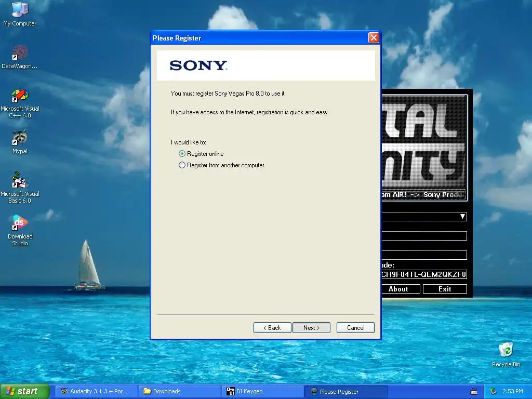The image size is (532, 399).
Task: Select the Mypal browser raccoon icon
Action: pos(20,142)
